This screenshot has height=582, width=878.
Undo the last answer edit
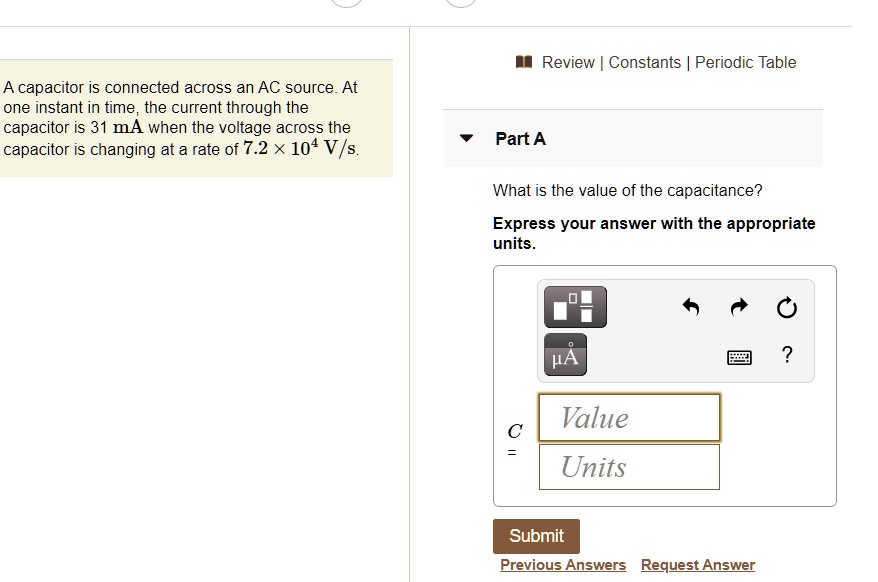[689, 307]
